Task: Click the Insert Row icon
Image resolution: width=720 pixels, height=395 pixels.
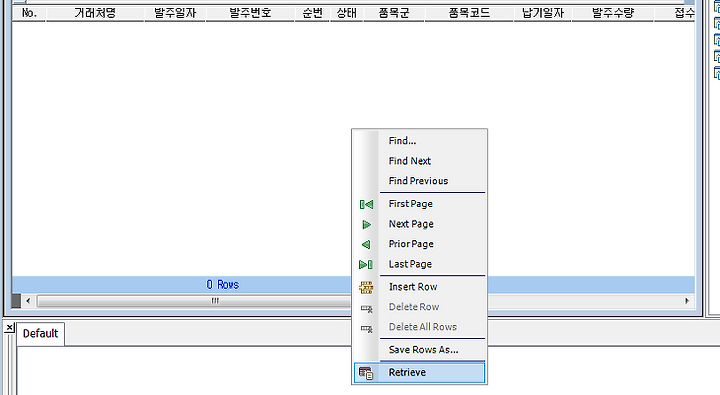Action: click(x=366, y=288)
